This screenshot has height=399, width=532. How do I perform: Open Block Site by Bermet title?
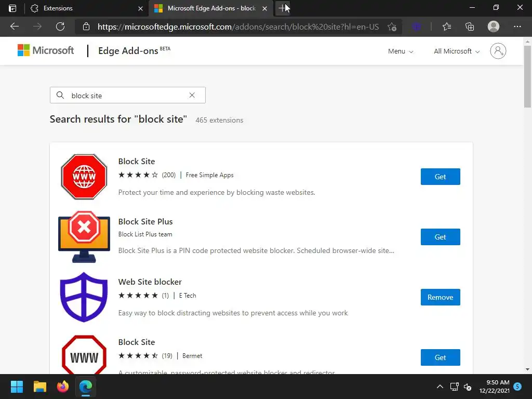[x=137, y=342]
